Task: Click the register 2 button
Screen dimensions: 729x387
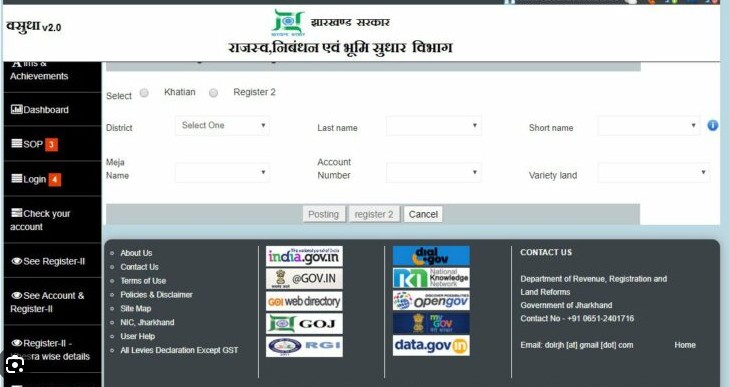Action: [x=374, y=214]
